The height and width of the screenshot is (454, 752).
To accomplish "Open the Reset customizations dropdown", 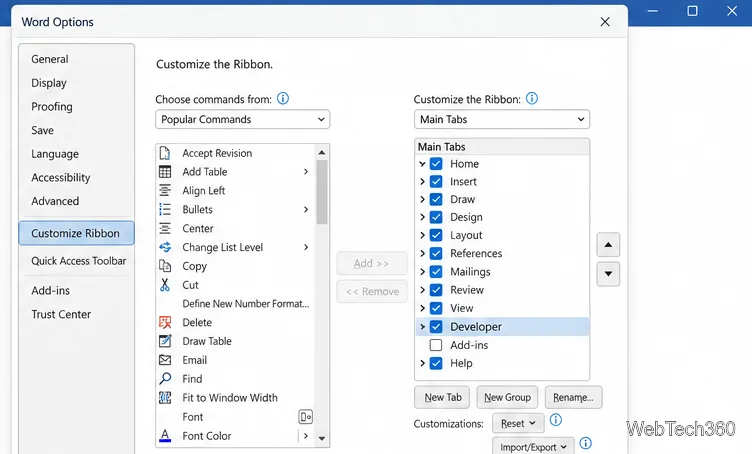I will coord(518,424).
